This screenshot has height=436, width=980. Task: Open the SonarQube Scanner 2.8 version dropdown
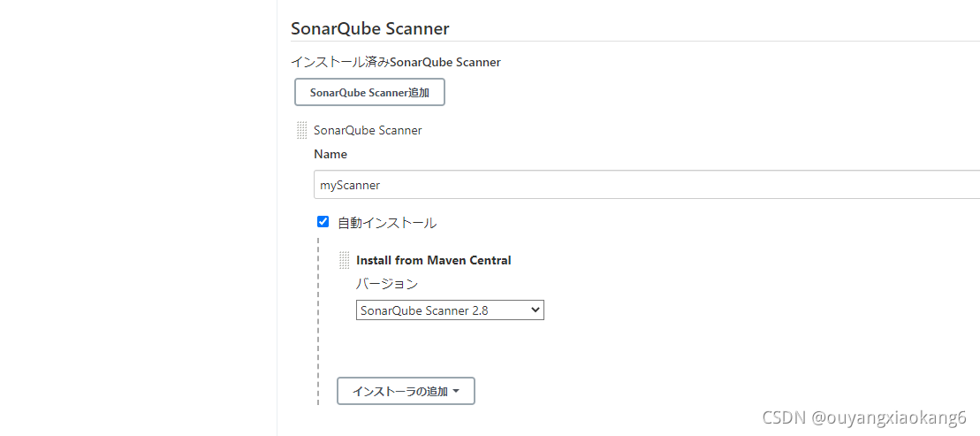click(450, 310)
